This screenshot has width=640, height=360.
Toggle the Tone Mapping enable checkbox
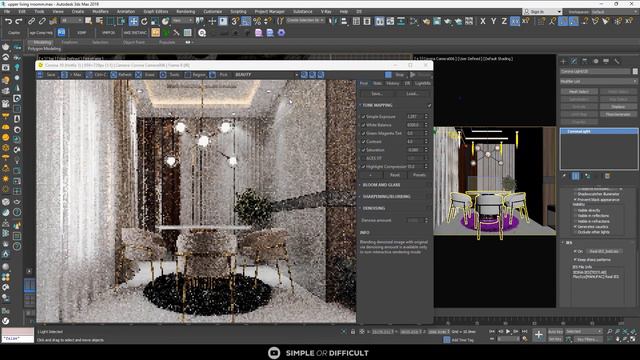tap(429, 105)
